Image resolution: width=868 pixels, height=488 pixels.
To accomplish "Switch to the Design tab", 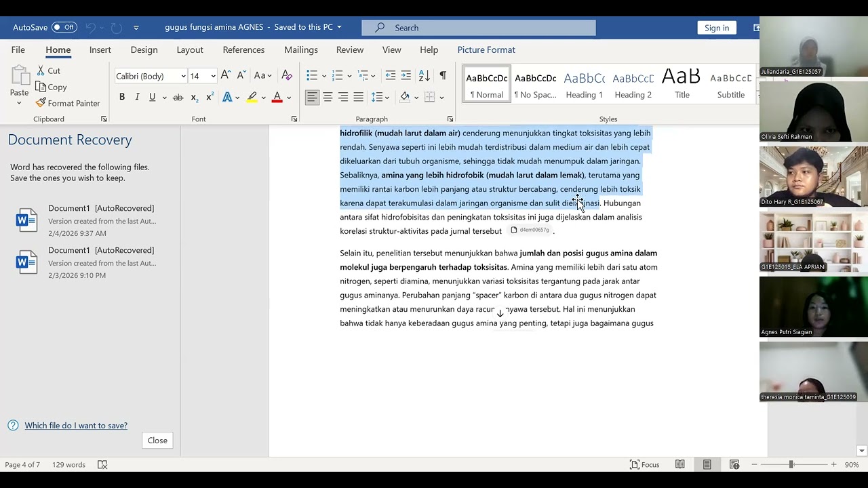I will coord(144,49).
